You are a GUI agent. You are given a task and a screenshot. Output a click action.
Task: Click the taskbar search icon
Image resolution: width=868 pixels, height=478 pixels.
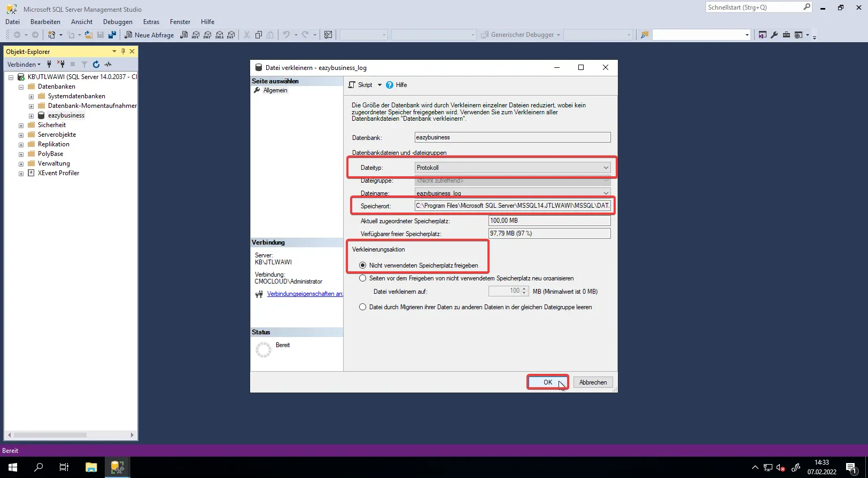[x=38, y=467]
